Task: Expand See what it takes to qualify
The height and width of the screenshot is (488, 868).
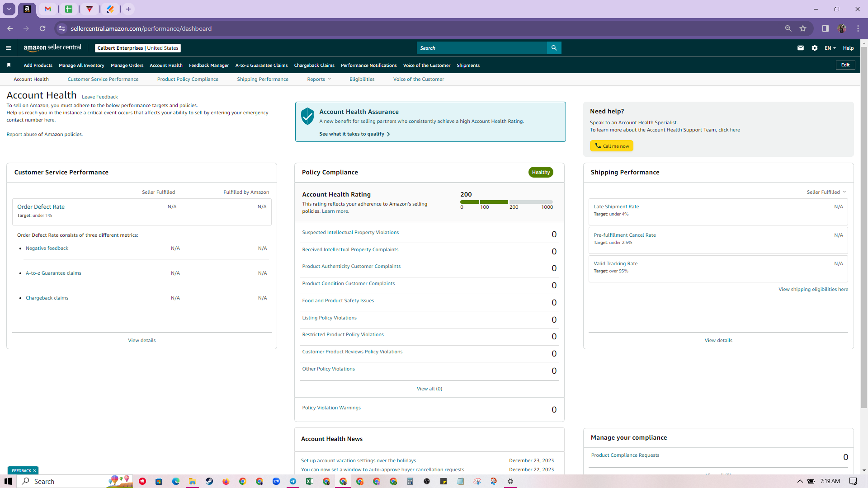Action: click(x=354, y=134)
